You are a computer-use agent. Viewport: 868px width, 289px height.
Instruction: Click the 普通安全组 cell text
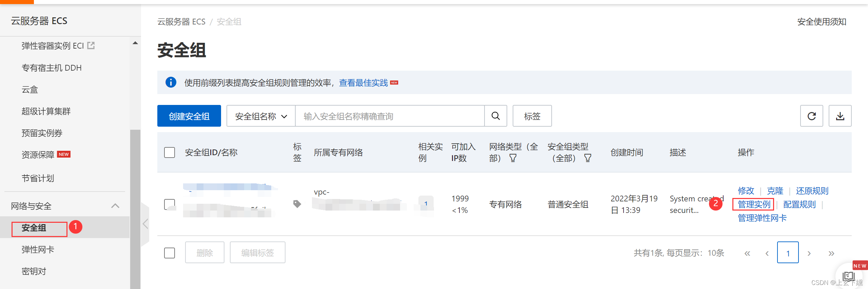click(x=568, y=204)
